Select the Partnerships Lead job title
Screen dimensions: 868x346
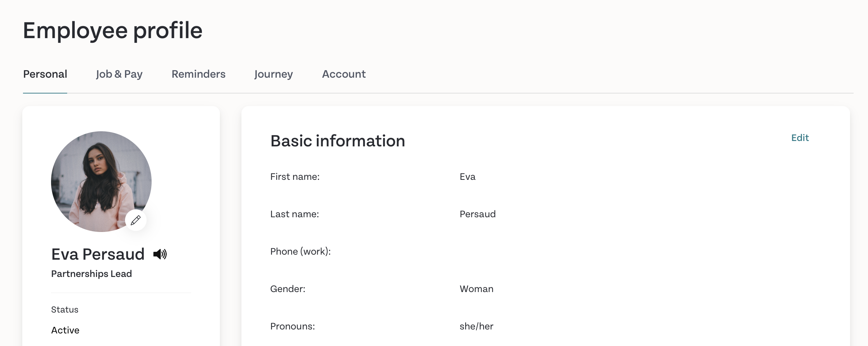[x=92, y=274]
